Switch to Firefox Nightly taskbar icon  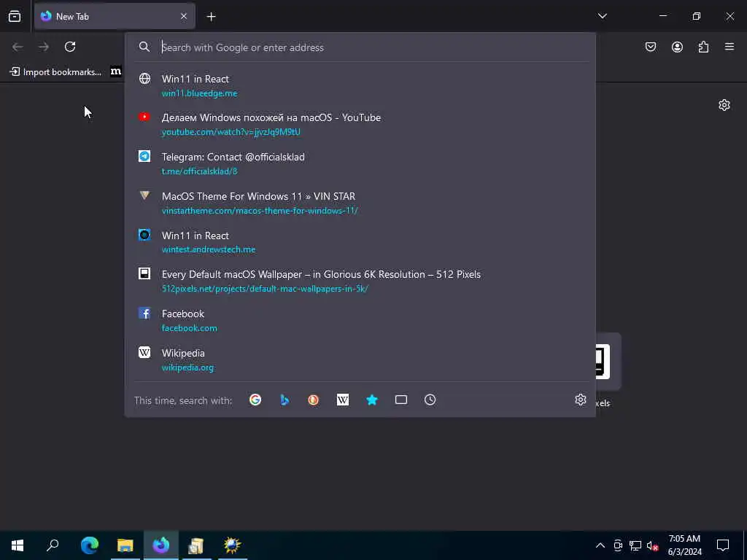click(x=161, y=545)
